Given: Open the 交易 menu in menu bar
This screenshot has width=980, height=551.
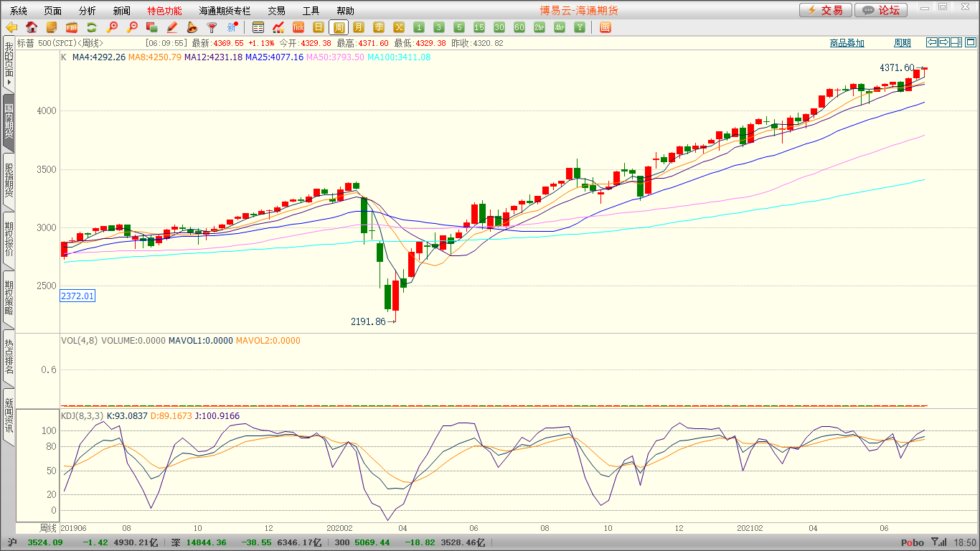Looking at the screenshot, I should (x=277, y=11).
